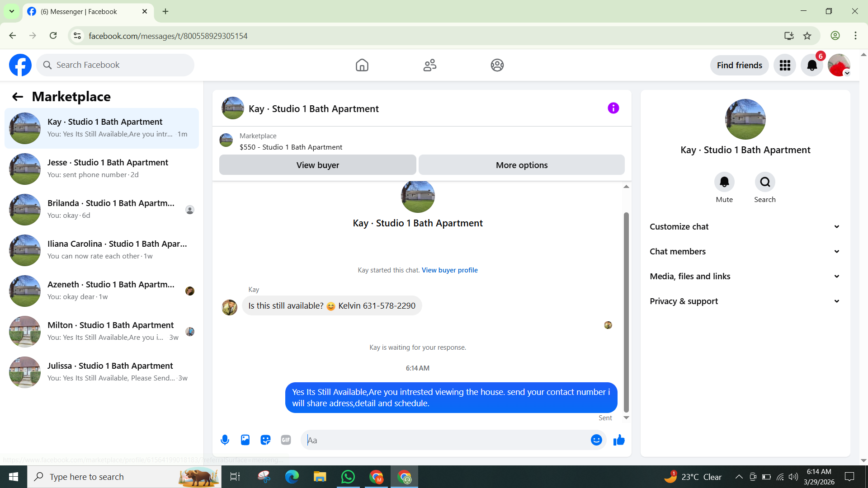Image resolution: width=868 pixels, height=488 pixels.
Task: Open Azeneth conversation in list
Action: (x=102, y=291)
